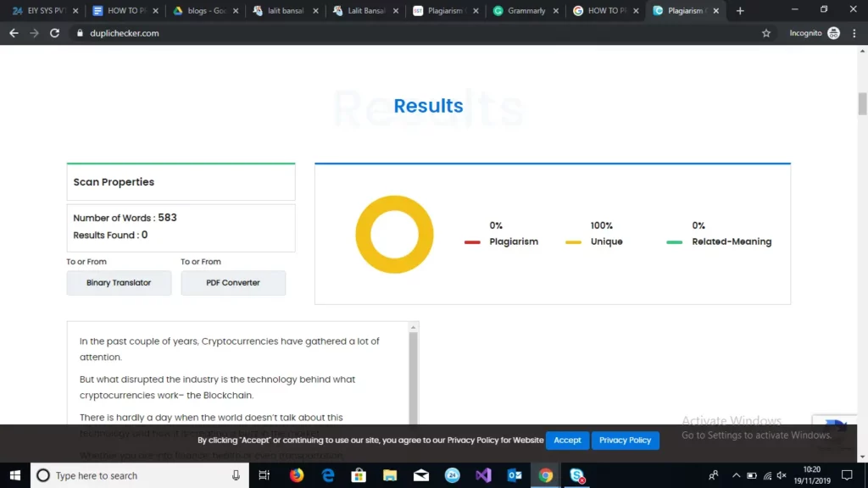Click the Windows Start button
Viewport: 868px width, 488px height.
point(15,475)
